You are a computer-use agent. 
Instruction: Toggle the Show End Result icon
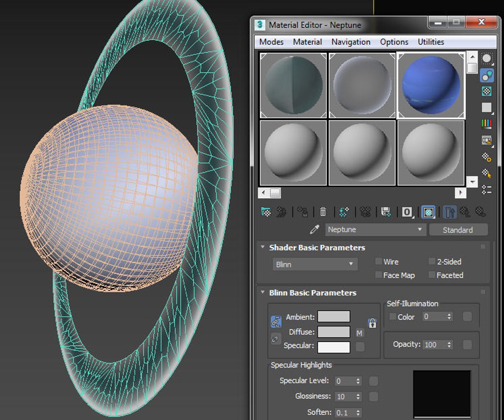(450, 212)
